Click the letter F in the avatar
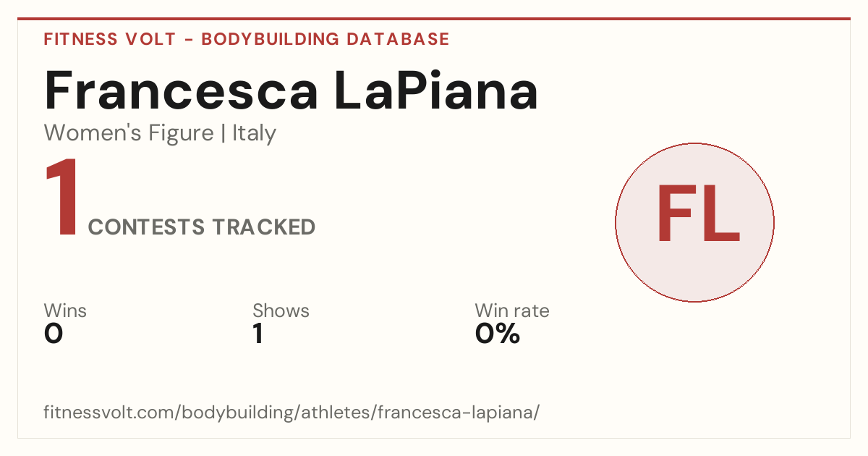The height and width of the screenshot is (456, 868). point(673,215)
